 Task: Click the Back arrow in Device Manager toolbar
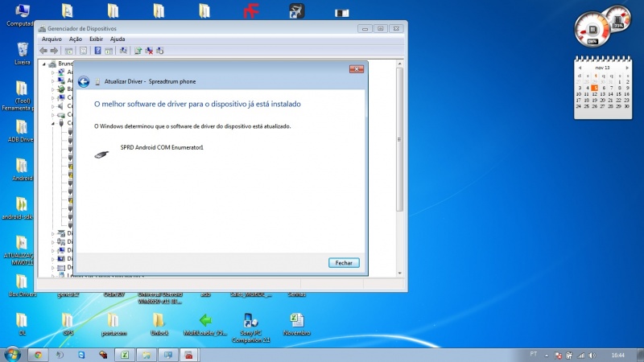(43, 51)
